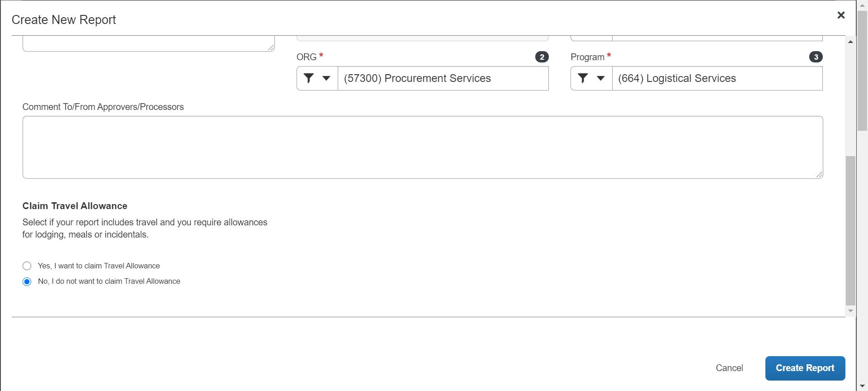Cancel the new report
The image size is (868, 391).
pos(729,368)
